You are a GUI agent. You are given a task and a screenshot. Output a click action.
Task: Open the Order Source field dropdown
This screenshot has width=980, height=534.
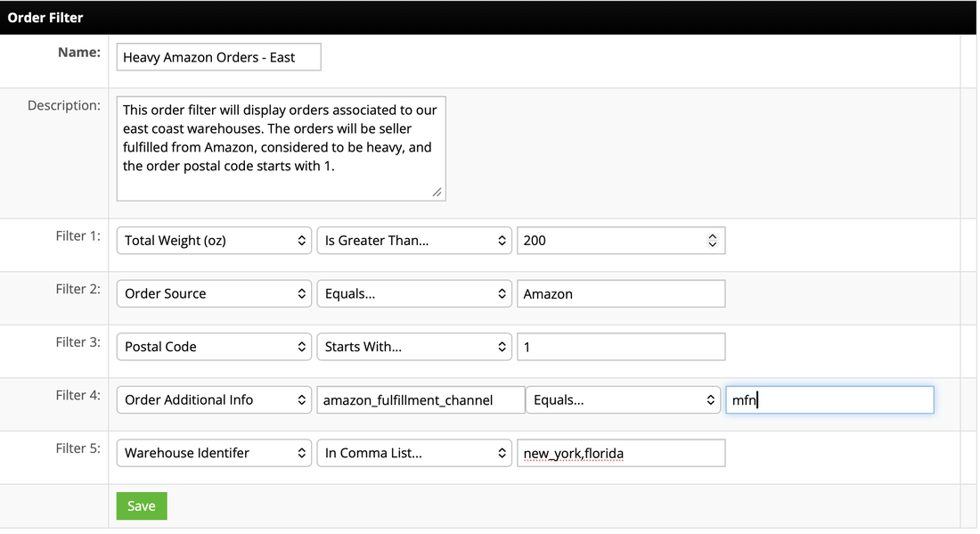tap(215, 294)
